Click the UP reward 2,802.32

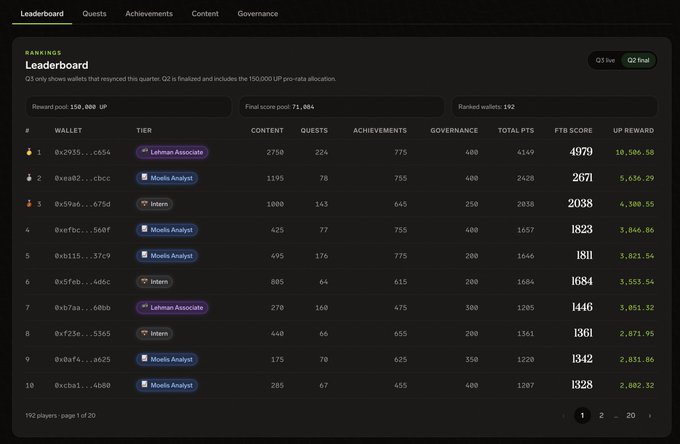click(x=637, y=385)
